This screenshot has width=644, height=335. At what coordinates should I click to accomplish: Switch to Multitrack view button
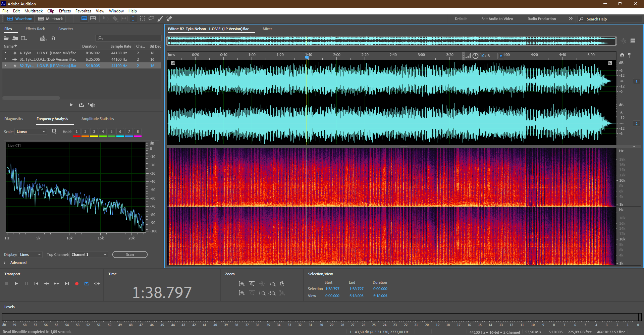pos(51,19)
